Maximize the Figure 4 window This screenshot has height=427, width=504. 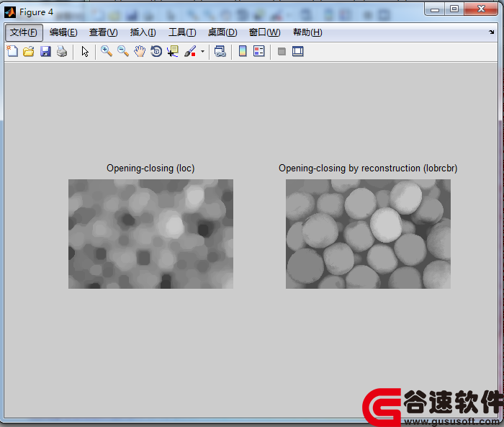(x=454, y=9)
